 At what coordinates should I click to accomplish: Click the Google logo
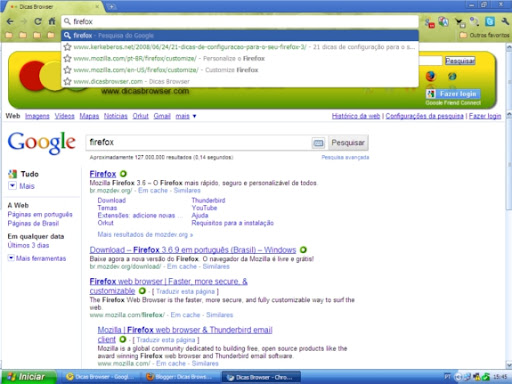click(42, 143)
